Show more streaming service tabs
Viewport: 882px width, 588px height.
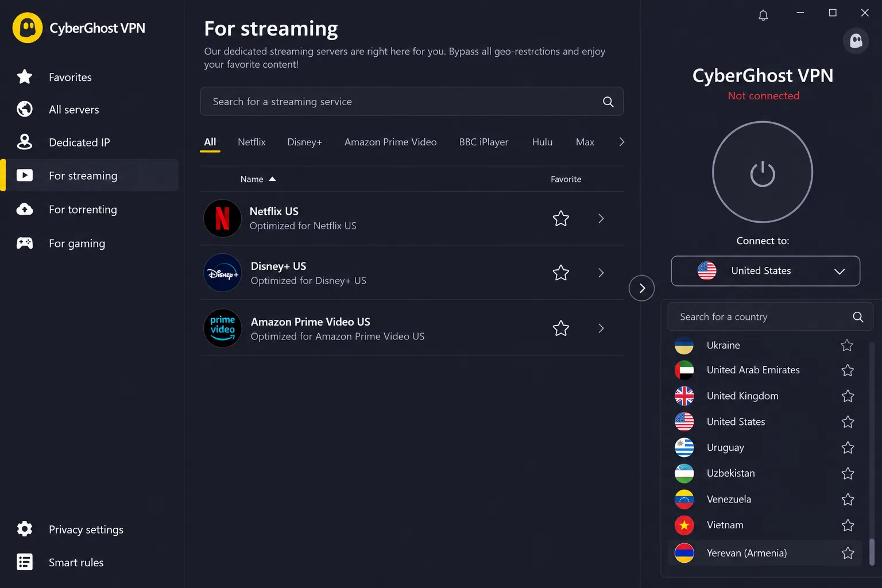pyautogui.click(x=621, y=142)
